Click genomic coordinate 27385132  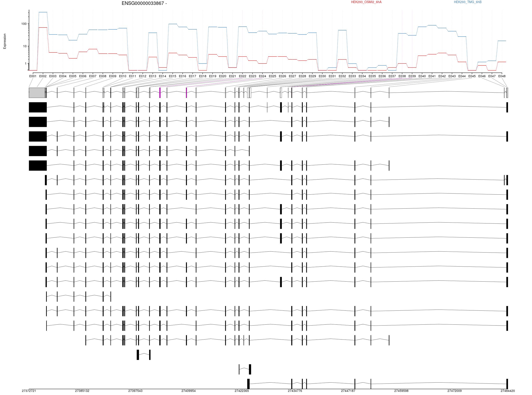point(82,391)
